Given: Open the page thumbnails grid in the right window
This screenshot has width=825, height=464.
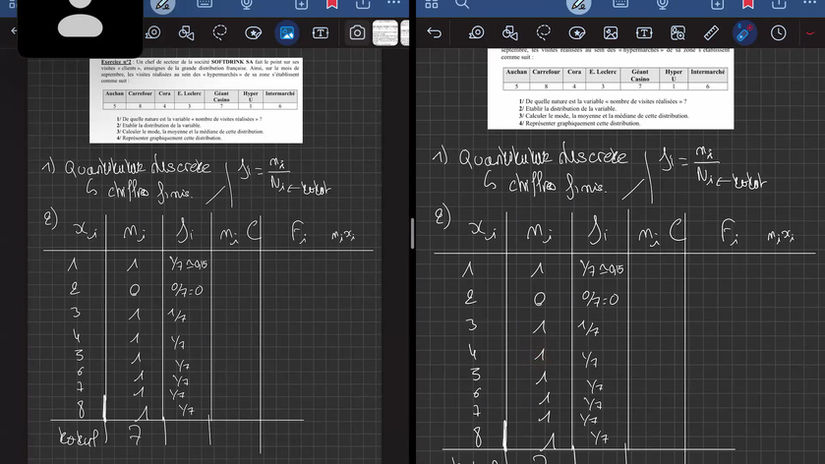Looking at the screenshot, I should pyautogui.click(x=431, y=4).
